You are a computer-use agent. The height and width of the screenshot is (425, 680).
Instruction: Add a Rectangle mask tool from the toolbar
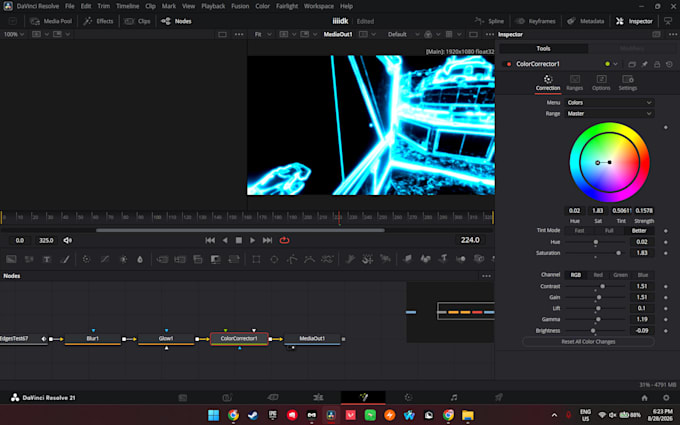point(256,259)
